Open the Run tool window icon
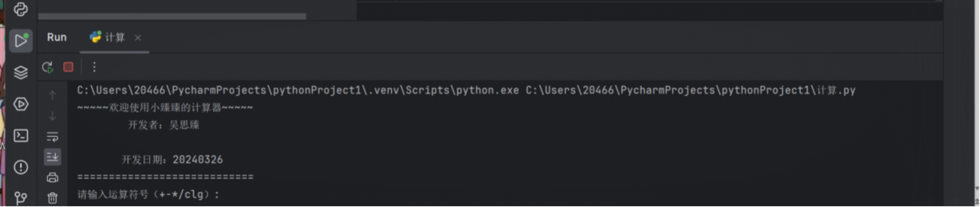This screenshot has width=980, height=207. tap(20, 41)
